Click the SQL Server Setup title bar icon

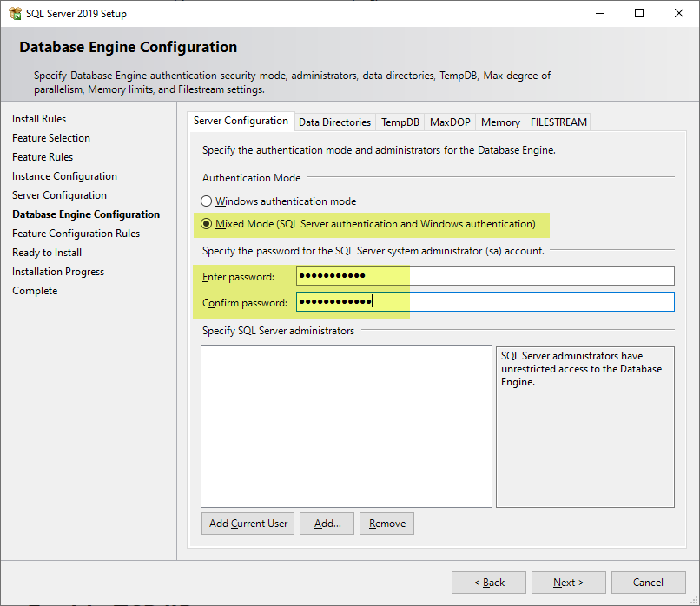coord(15,13)
